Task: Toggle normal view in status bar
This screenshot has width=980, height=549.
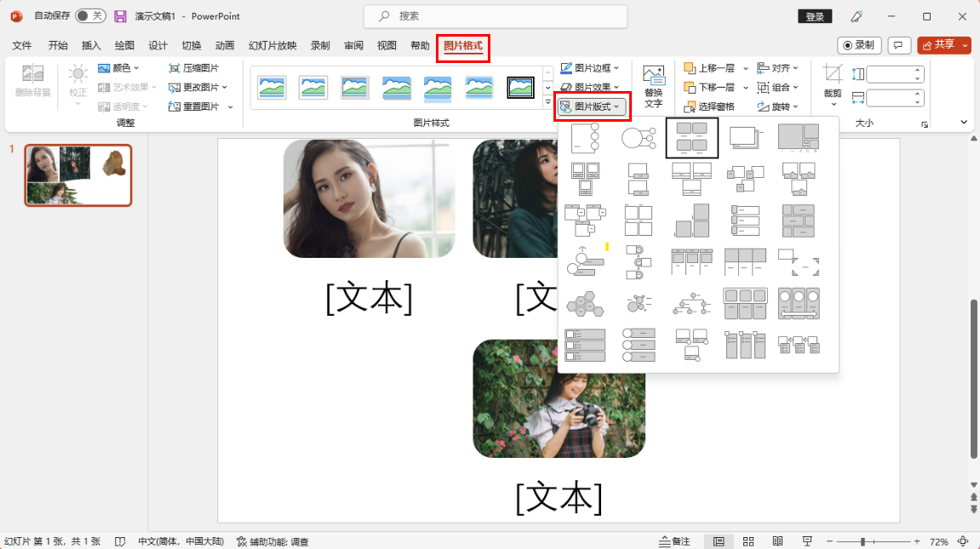Action: point(719,541)
